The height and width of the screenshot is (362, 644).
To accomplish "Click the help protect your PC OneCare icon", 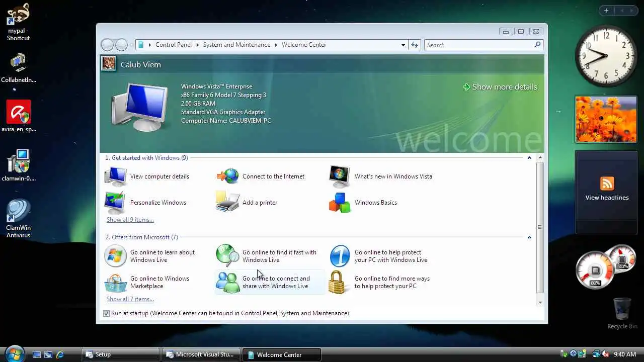I will (x=340, y=256).
